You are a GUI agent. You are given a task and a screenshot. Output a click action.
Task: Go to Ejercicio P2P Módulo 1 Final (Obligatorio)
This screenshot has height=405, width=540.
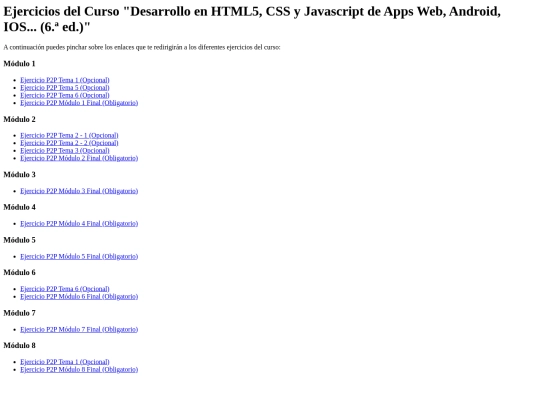point(79,103)
